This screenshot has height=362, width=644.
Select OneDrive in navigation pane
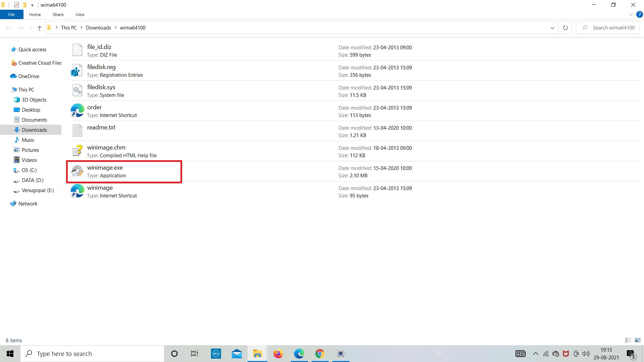click(x=29, y=76)
